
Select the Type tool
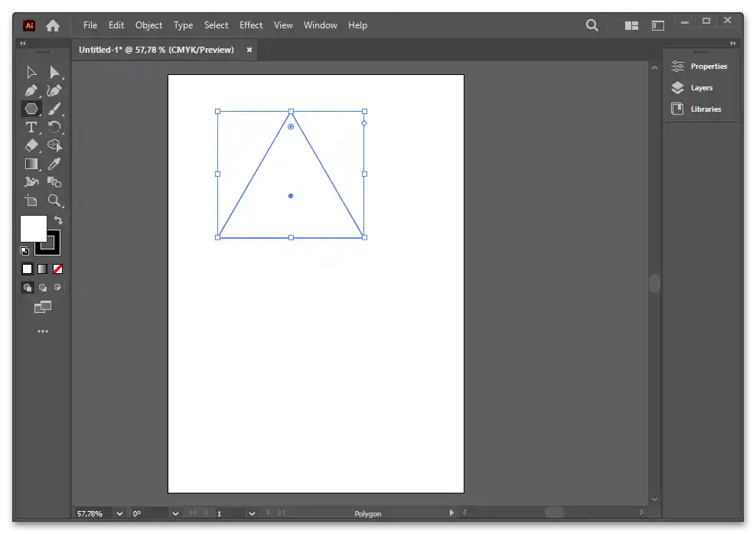(x=31, y=127)
